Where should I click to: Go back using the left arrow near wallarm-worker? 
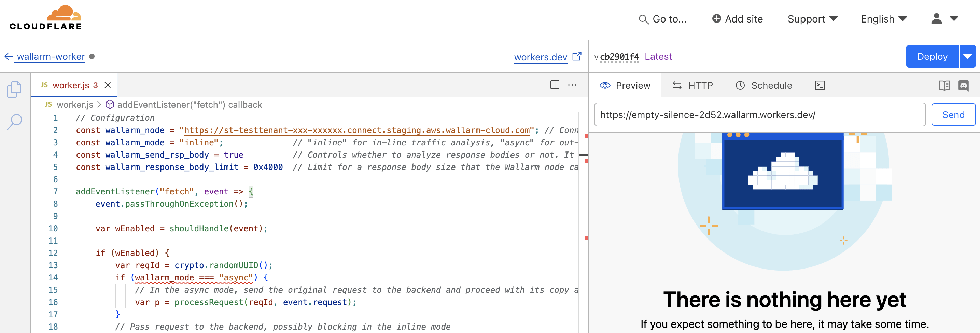[x=9, y=56]
